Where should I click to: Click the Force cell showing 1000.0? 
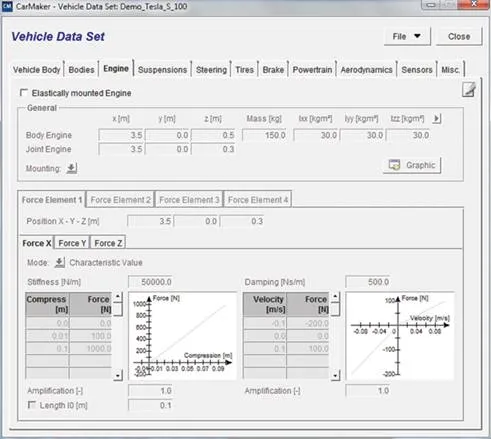point(91,348)
